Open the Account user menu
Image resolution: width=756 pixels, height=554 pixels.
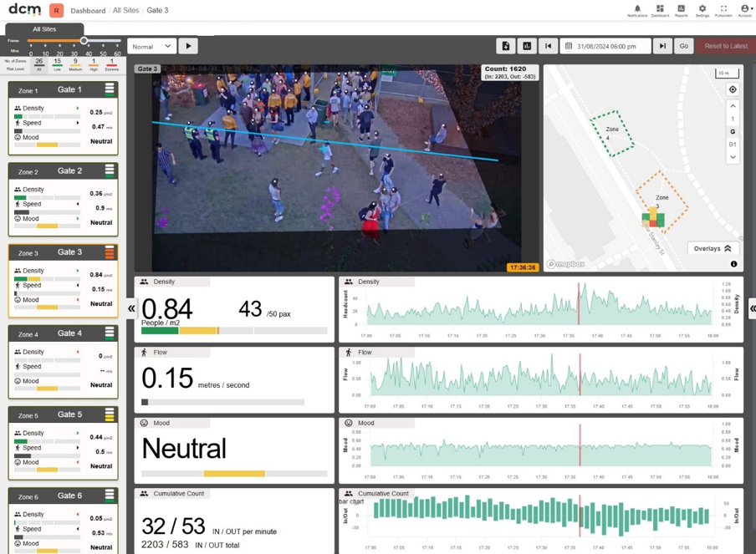[x=745, y=10]
